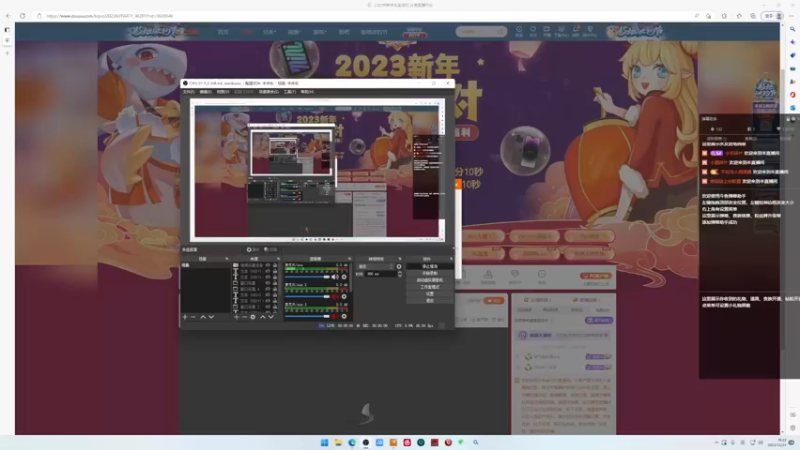The image size is (800, 450).
Task: Click the 开始录制 button in Controls
Action: [x=430, y=273]
